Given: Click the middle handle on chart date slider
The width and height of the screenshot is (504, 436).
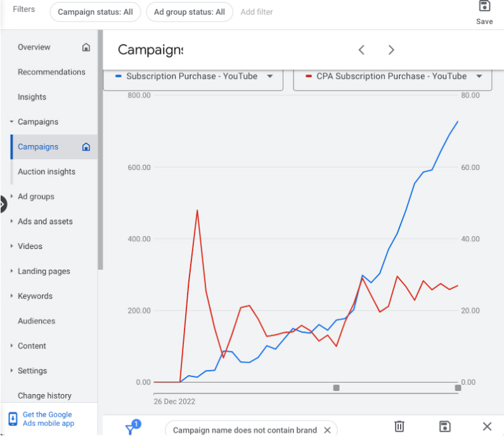Looking at the screenshot, I should tap(336, 388).
